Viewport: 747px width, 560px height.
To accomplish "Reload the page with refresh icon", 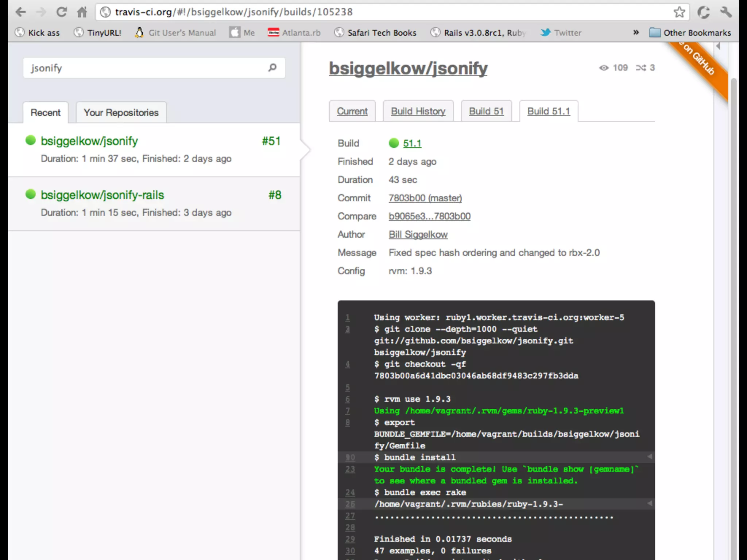I will point(61,12).
